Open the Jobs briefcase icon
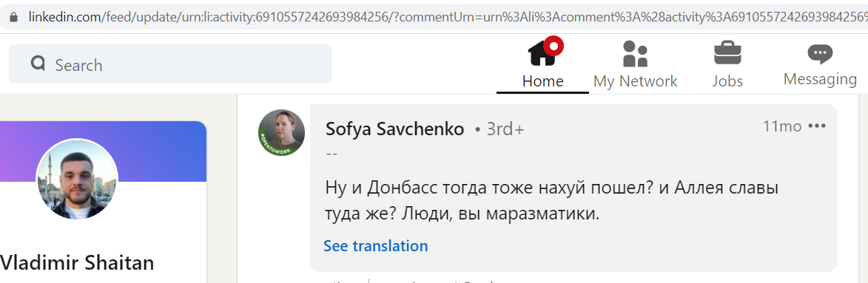Image resolution: width=868 pixels, height=283 pixels. (x=727, y=53)
